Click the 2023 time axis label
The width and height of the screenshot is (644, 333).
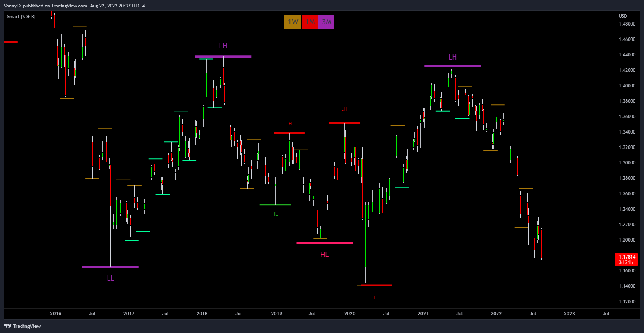(x=569, y=314)
